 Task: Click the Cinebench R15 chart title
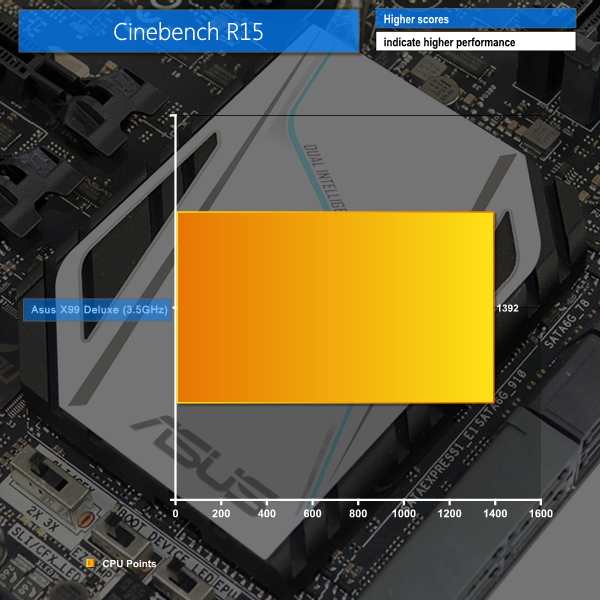[x=188, y=31]
